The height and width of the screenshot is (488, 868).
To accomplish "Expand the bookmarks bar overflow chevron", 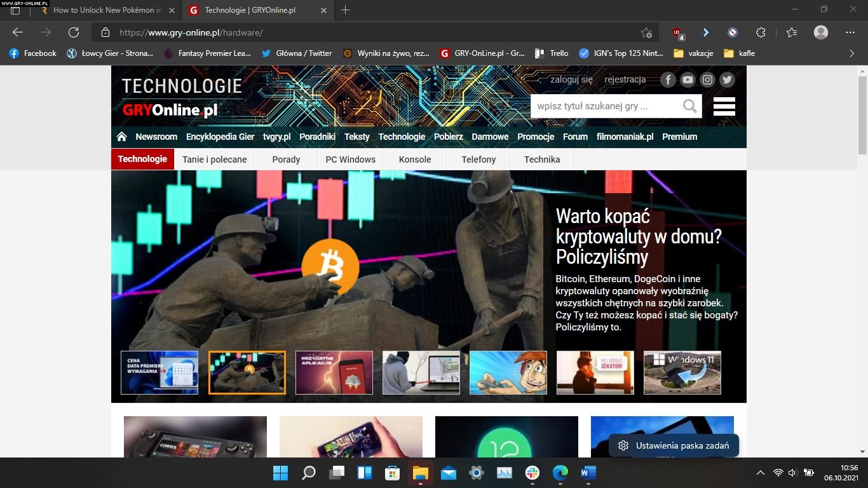I will 851,53.
